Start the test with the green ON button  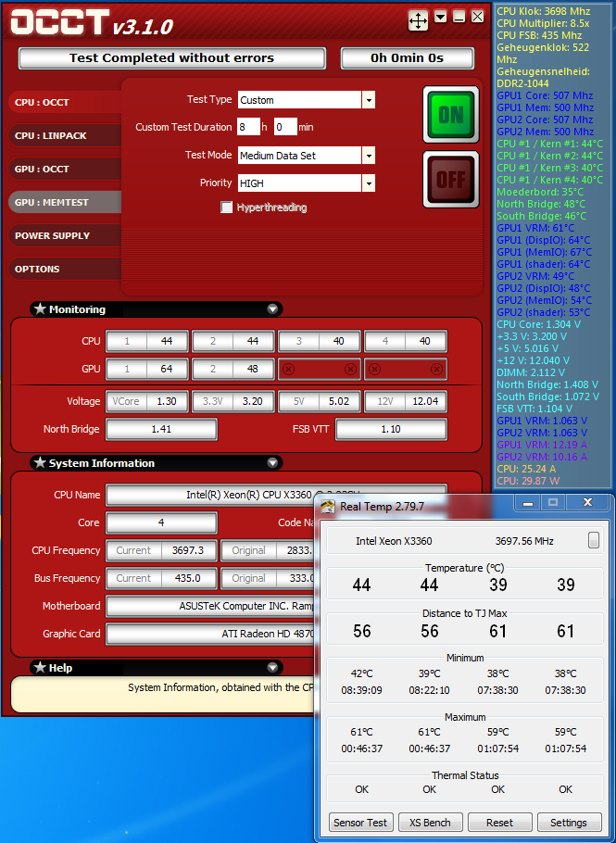450,115
